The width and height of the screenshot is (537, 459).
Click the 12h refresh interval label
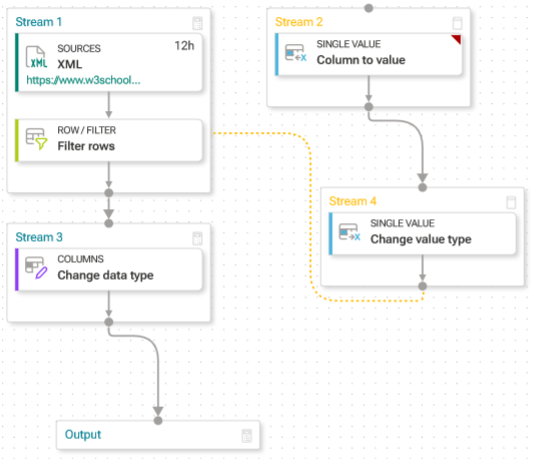point(184,46)
